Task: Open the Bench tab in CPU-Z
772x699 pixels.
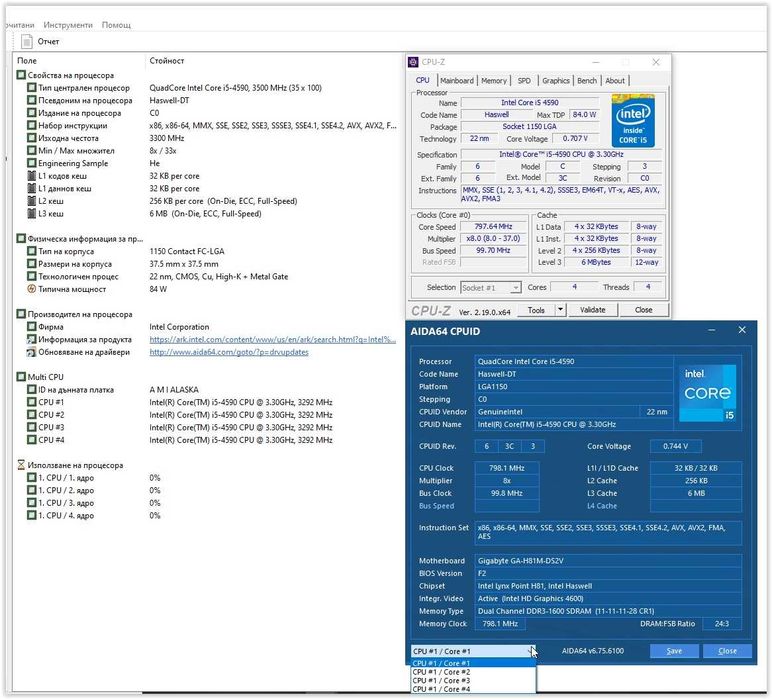Action: click(x=587, y=81)
